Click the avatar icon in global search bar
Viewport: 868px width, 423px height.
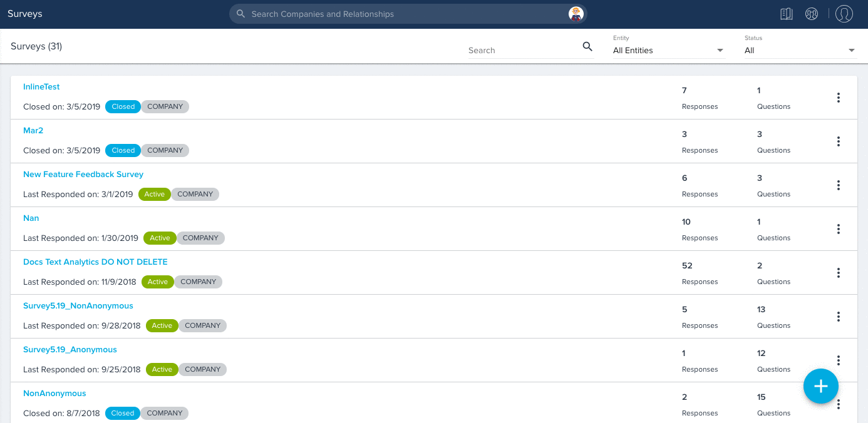click(x=576, y=14)
